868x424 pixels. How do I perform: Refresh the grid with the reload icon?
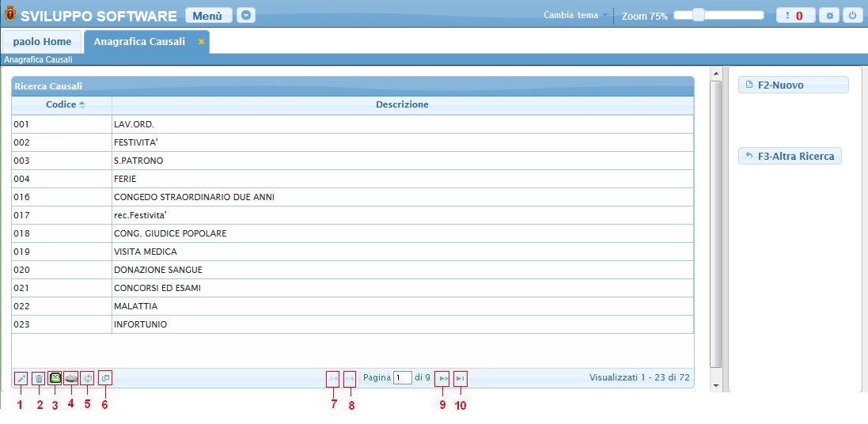87,378
